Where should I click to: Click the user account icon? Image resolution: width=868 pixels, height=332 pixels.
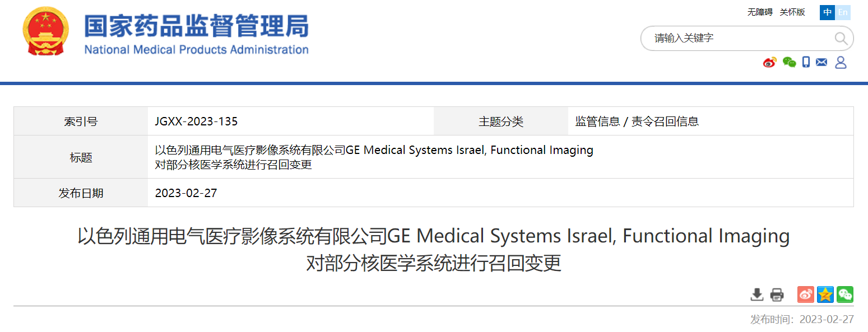click(x=841, y=62)
